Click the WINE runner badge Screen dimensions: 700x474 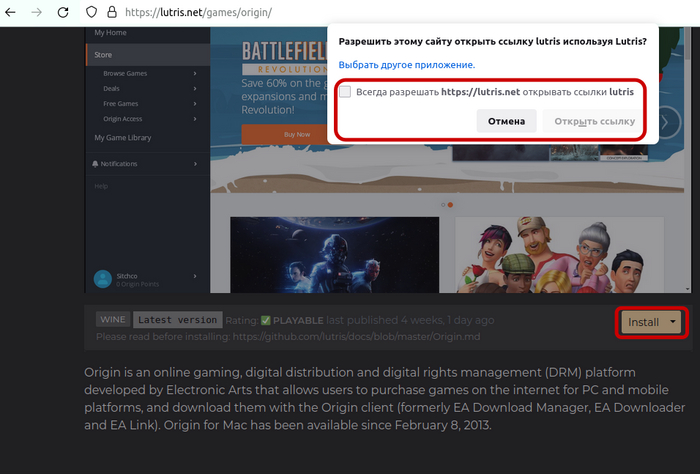click(x=112, y=320)
